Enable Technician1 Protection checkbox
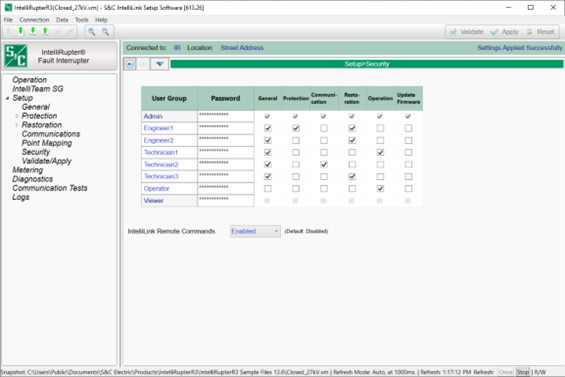 296,152
